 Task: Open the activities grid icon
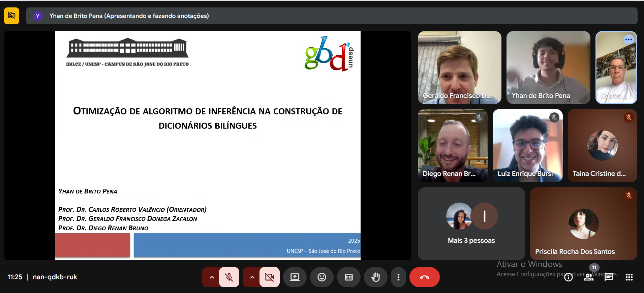[629, 277]
